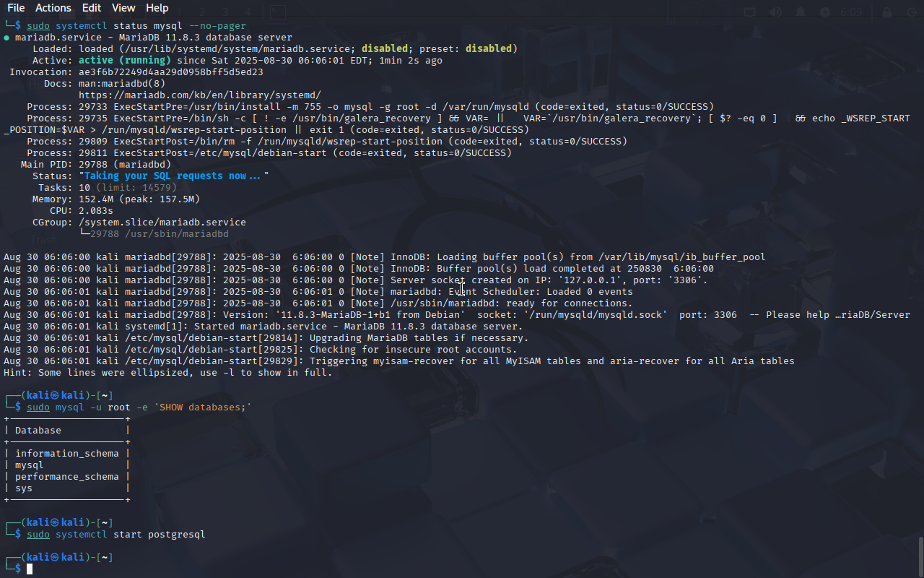
Task: Click the '29788 /usr/sbin/mariadbd' cgroup process entry
Action: [x=160, y=233]
